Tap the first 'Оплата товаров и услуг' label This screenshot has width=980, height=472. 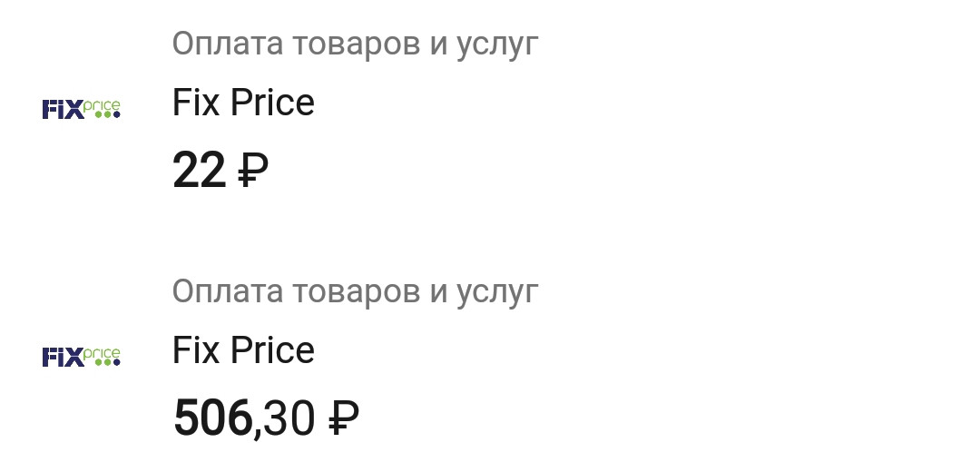point(355,44)
